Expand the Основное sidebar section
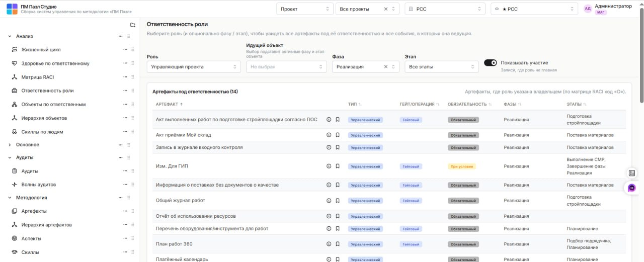Viewport: 644px width, 262px height. tap(27, 145)
